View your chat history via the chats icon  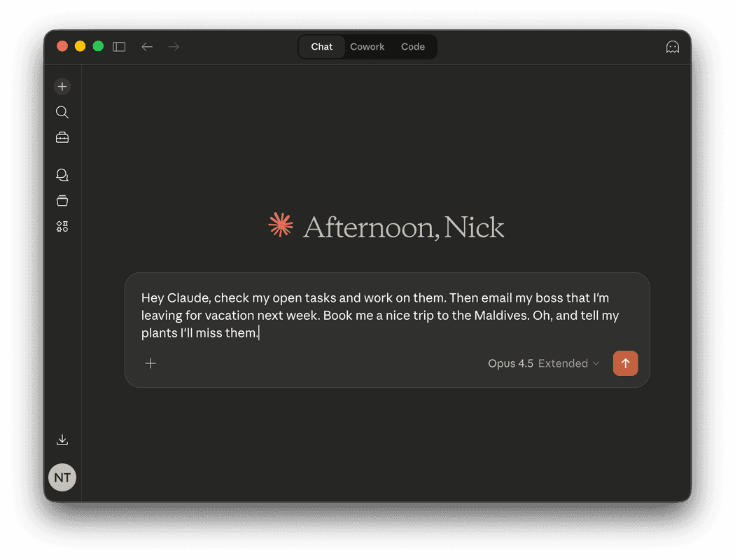[62, 174]
